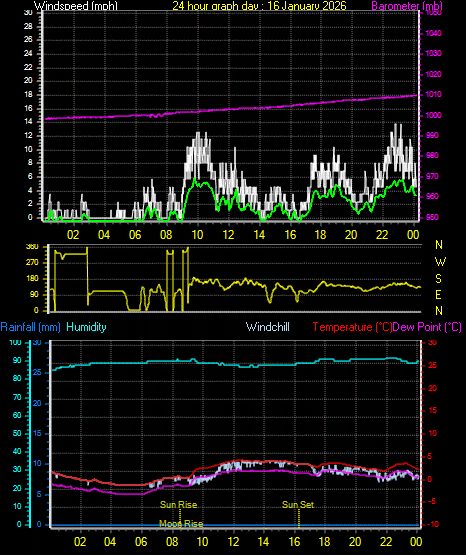This screenshot has width=466, height=555.
Task: Click the 950 value on the barometer axis
Action: pyautogui.click(x=432, y=217)
